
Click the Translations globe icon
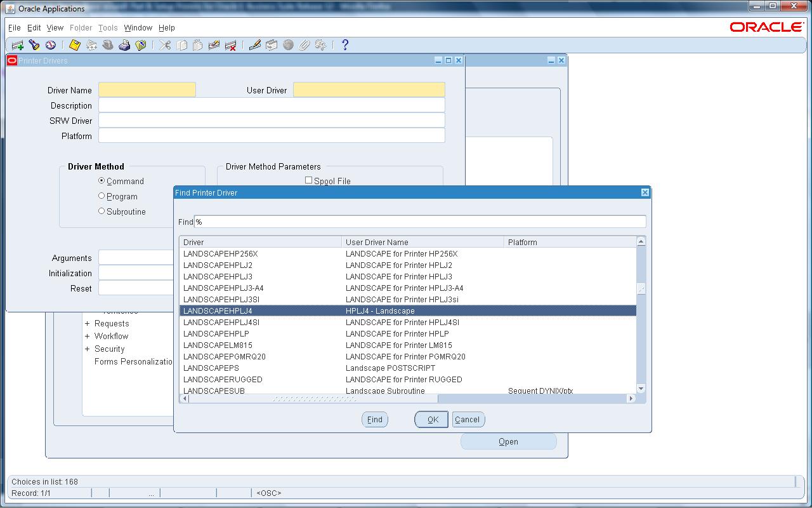[288, 45]
